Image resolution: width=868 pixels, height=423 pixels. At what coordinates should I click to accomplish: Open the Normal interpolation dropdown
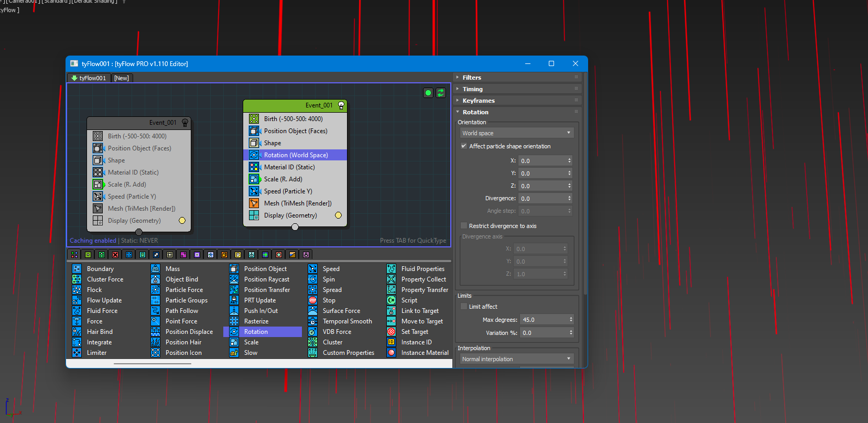pyautogui.click(x=517, y=359)
